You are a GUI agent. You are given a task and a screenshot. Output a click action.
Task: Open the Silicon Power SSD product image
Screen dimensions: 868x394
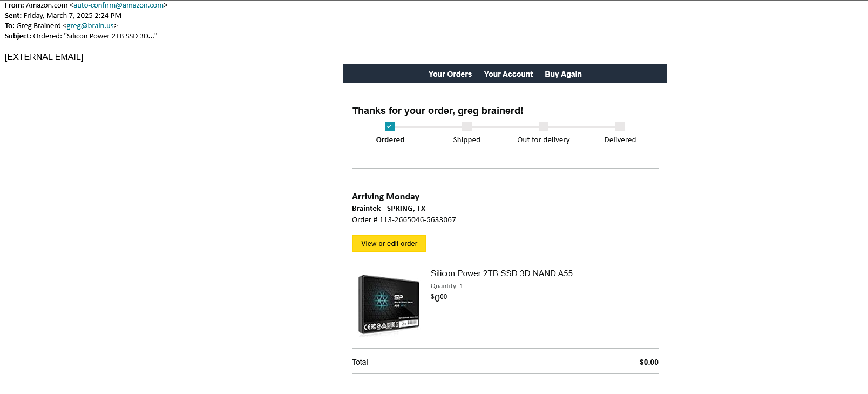pyautogui.click(x=389, y=305)
